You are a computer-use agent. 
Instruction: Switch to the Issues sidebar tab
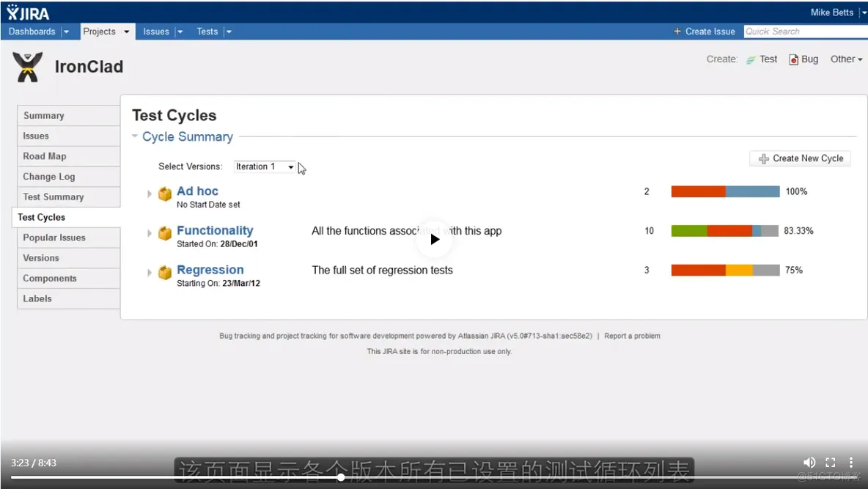(x=69, y=136)
